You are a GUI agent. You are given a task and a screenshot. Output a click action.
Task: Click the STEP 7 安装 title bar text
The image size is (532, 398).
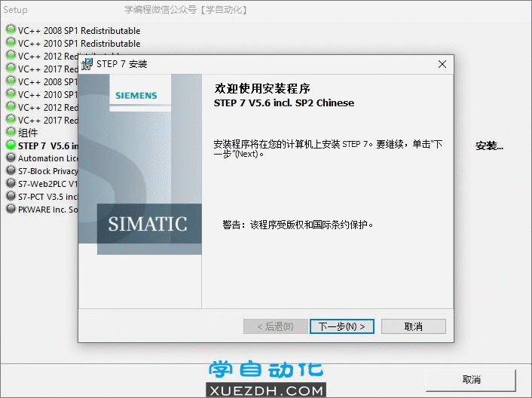122,64
